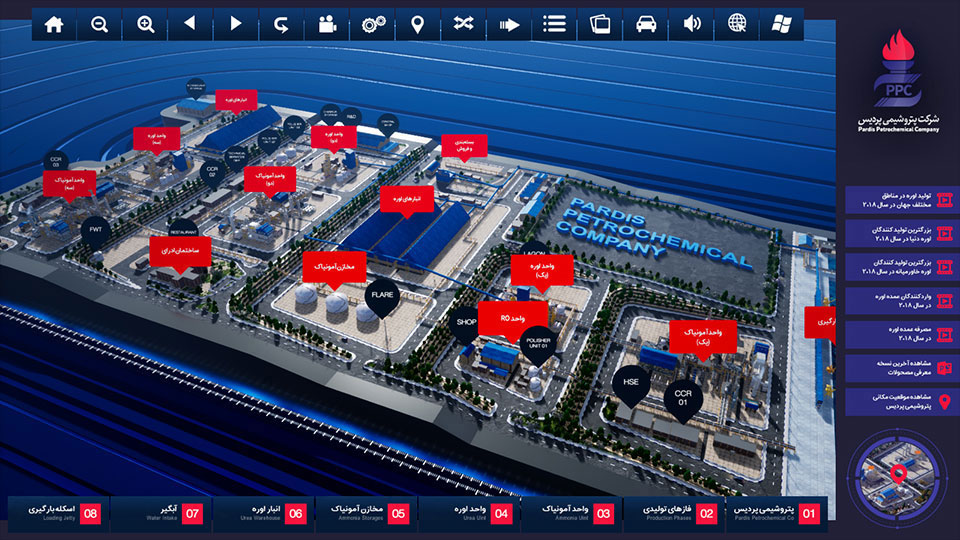Click the circular minimap thumbnail
This screenshot has height=540, width=960.
pos(898,476)
